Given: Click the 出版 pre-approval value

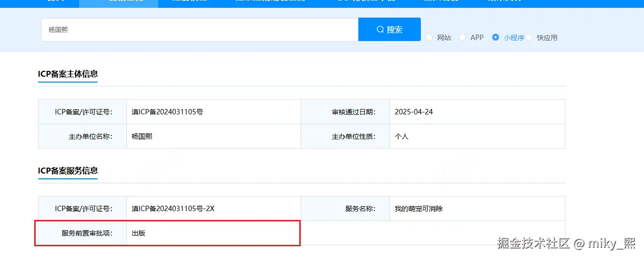Looking at the screenshot, I should coord(139,233).
